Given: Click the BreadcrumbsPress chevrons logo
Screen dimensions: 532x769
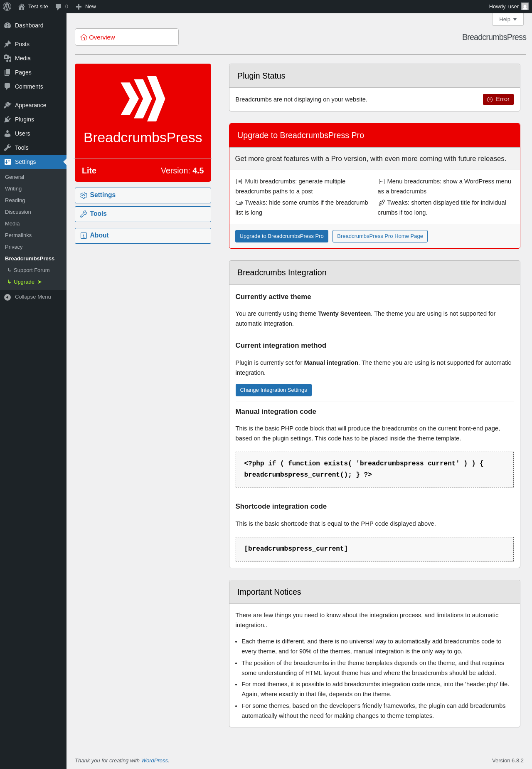Looking at the screenshot, I should coord(143,99).
